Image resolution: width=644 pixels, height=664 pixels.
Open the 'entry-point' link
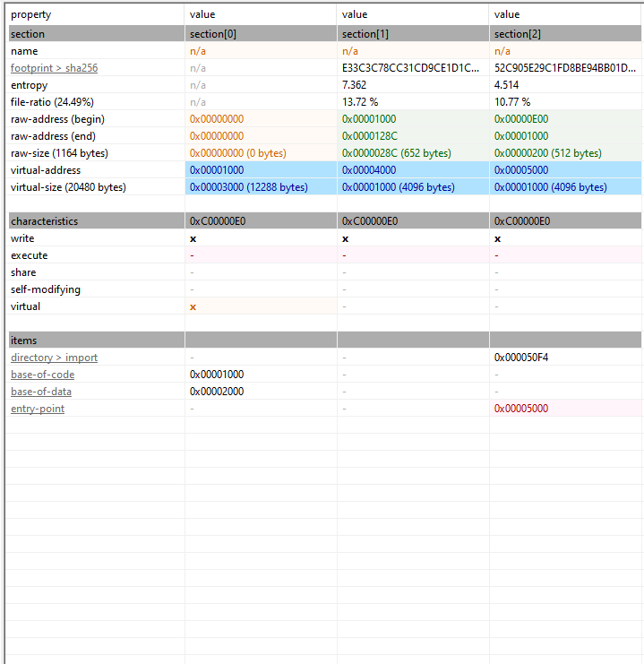(x=38, y=409)
